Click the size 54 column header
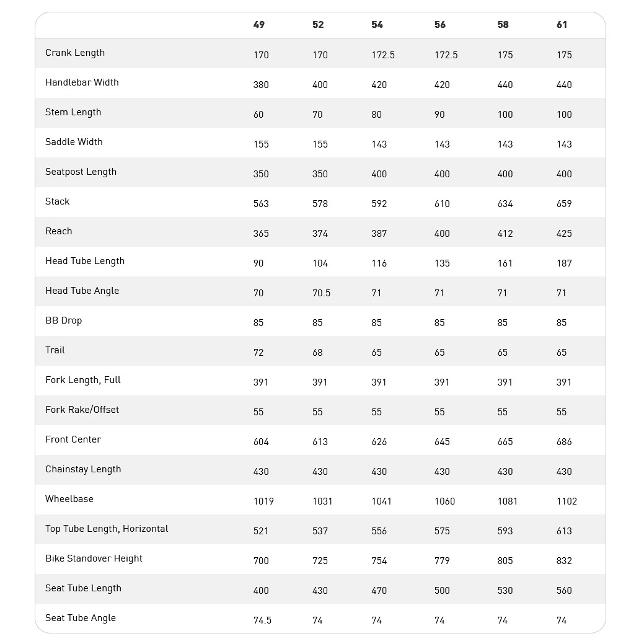 377,25
